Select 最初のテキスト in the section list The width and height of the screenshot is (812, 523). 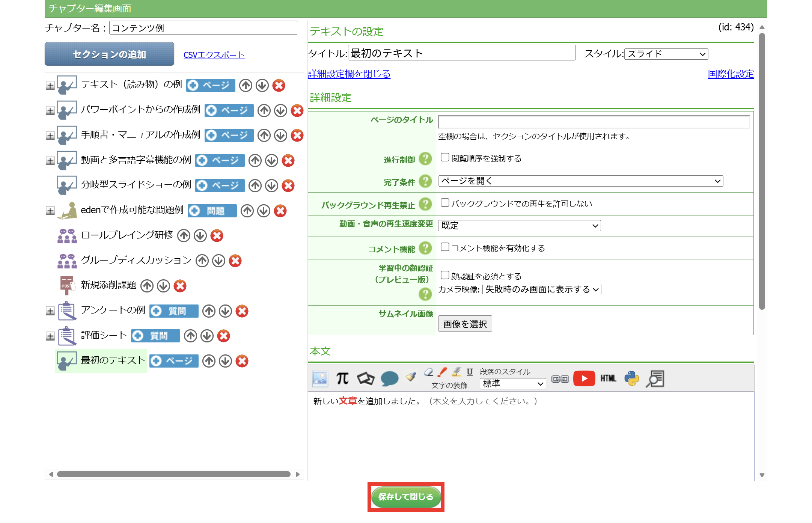tap(113, 360)
